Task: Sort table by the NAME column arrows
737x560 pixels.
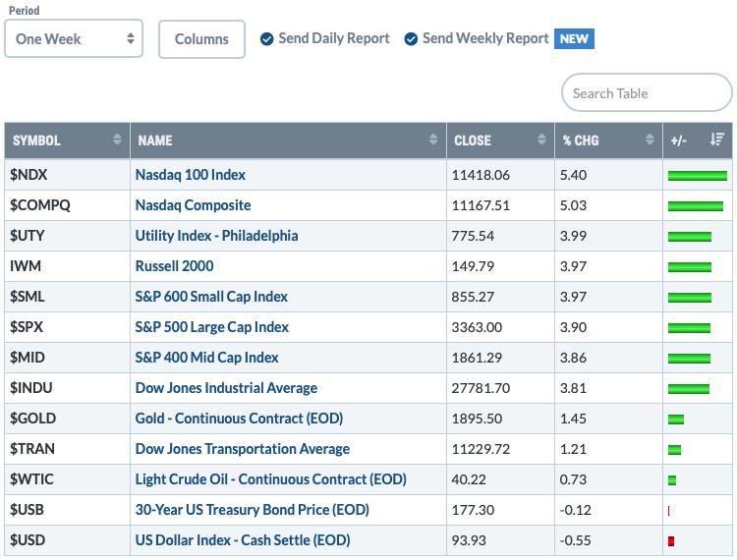Action: pos(433,140)
